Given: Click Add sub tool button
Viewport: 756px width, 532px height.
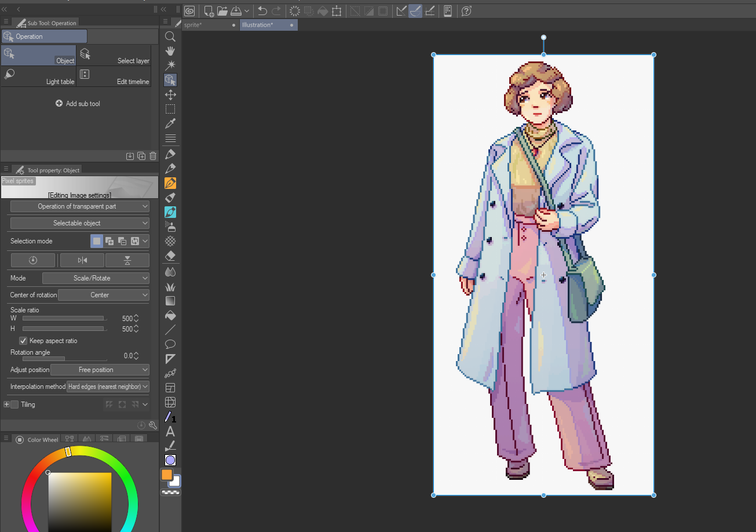Looking at the screenshot, I should pos(78,104).
